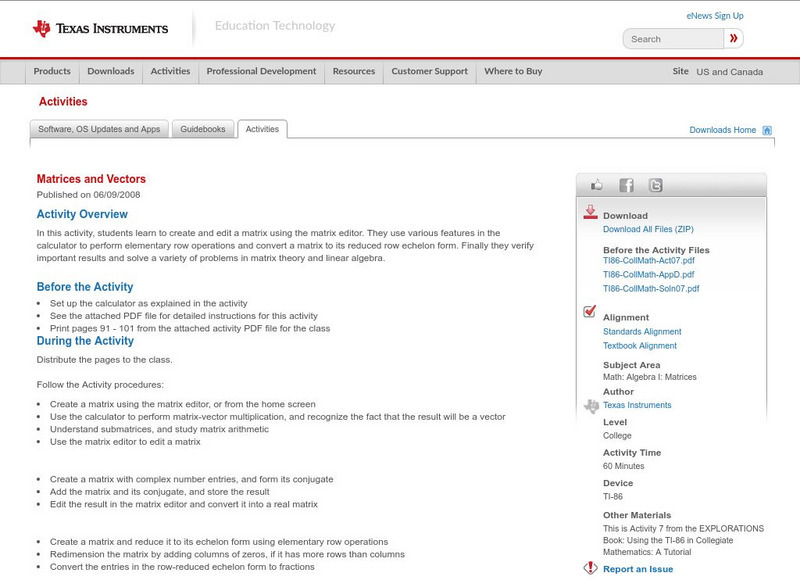Click the small TI logo beside Author
800x580 pixels.
point(591,406)
